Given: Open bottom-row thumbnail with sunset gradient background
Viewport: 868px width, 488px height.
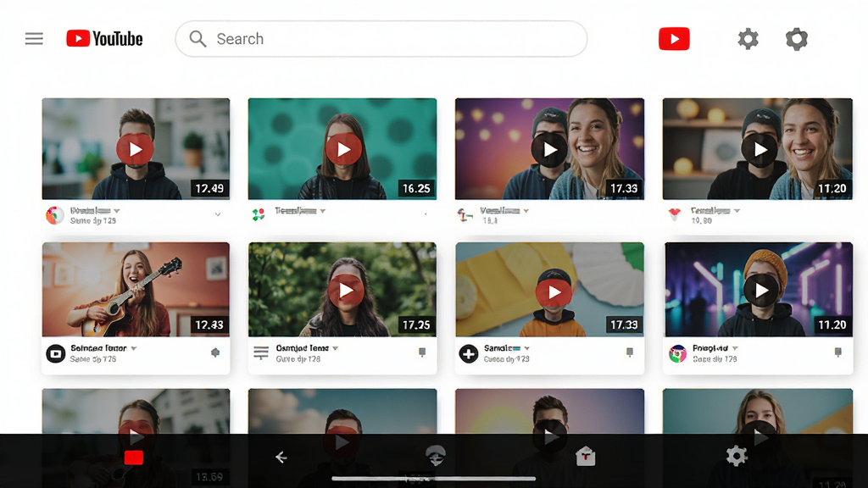Looking at the screenshot, I should tap(549, 411).
